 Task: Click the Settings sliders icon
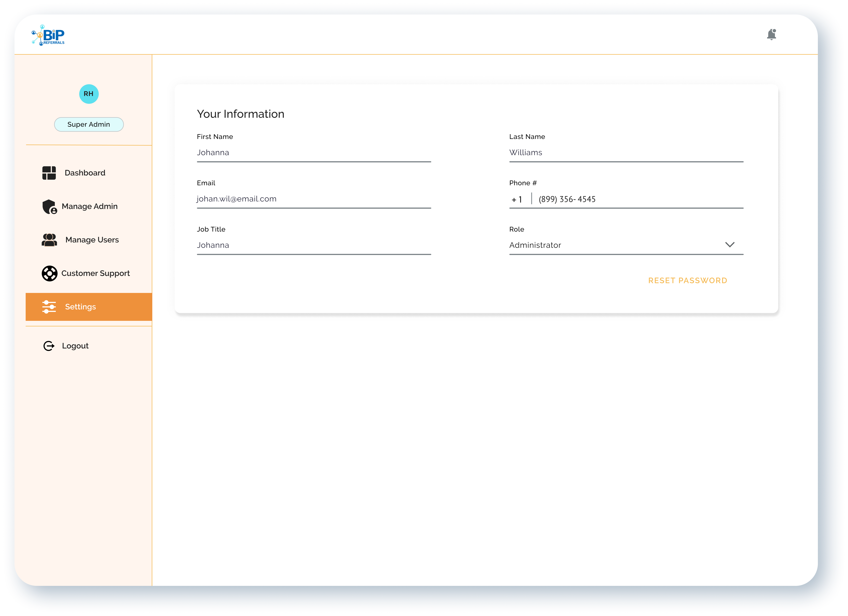[49, 307]
